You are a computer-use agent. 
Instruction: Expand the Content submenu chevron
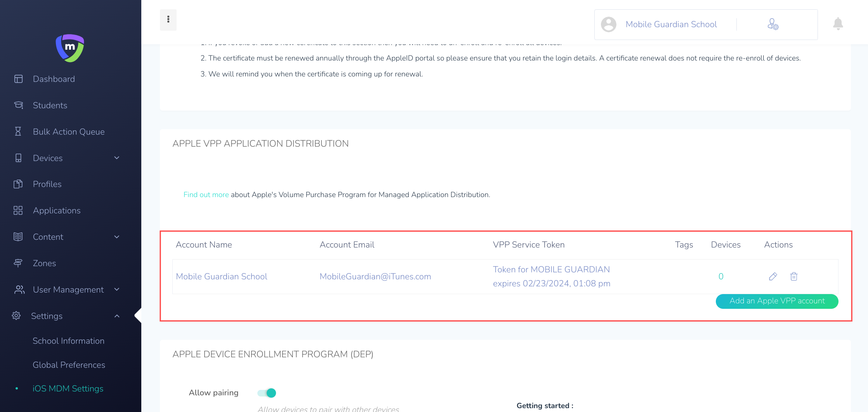click(117, 237)
